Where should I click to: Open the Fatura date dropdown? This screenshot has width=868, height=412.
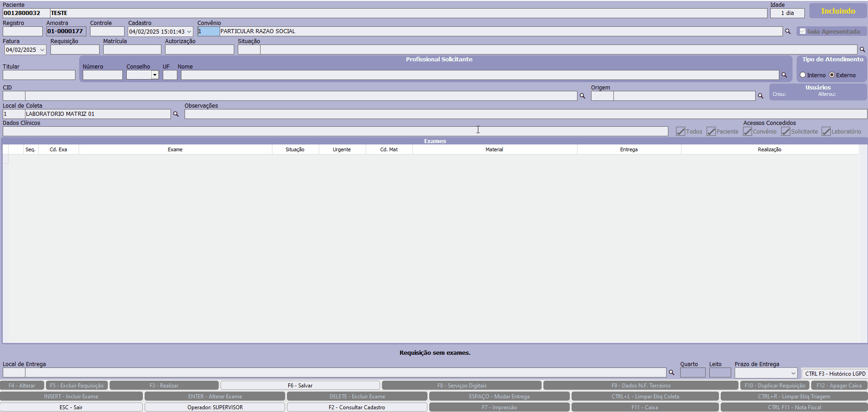(42, 50)
